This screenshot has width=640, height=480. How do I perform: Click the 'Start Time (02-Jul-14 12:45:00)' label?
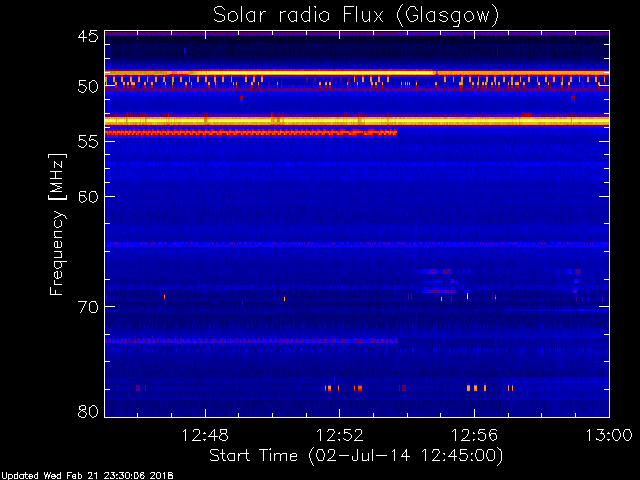pos(356,456)
